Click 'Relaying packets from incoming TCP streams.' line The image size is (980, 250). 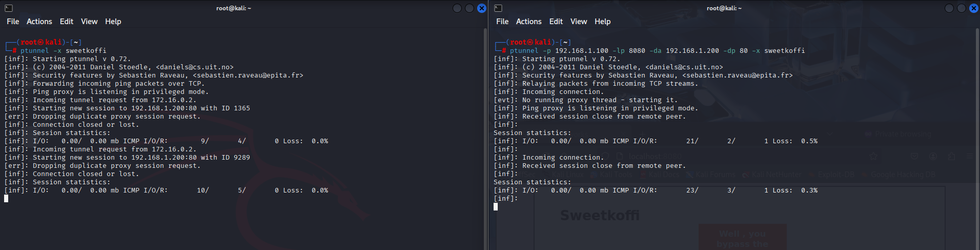tap(596, 84)
